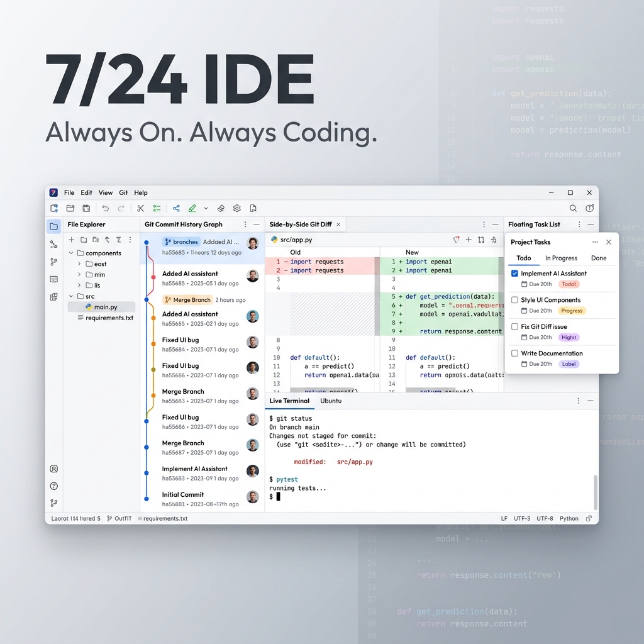644x644 pixels.
Task: Collapse the components folder
Action: [71, 253]
